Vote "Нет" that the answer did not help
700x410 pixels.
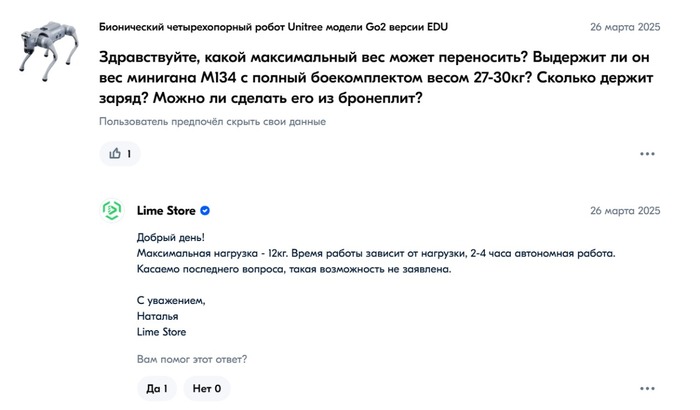207,389
